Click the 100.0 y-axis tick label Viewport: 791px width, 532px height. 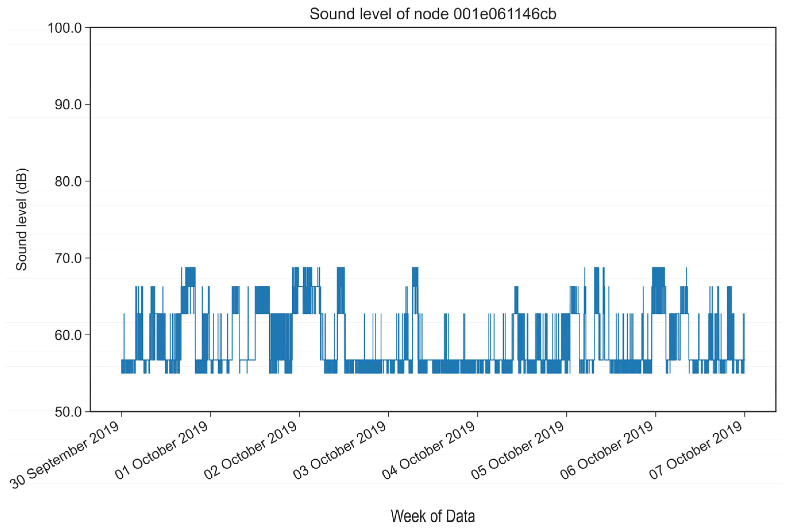65,28
